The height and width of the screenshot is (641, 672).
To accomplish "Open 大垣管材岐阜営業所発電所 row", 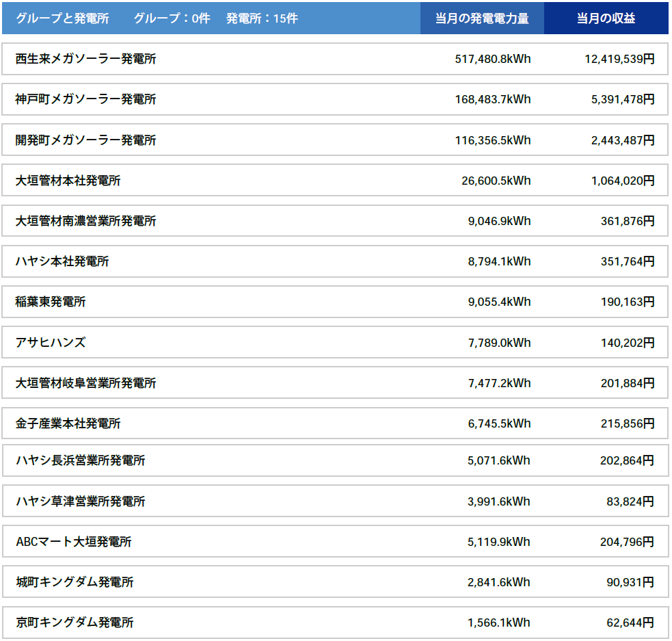I will click(335, 383).
